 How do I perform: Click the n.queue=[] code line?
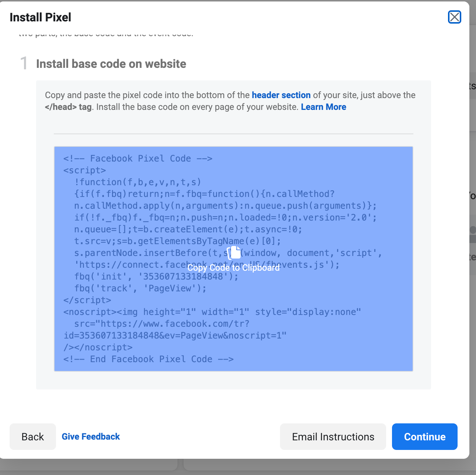pos(188,229)
